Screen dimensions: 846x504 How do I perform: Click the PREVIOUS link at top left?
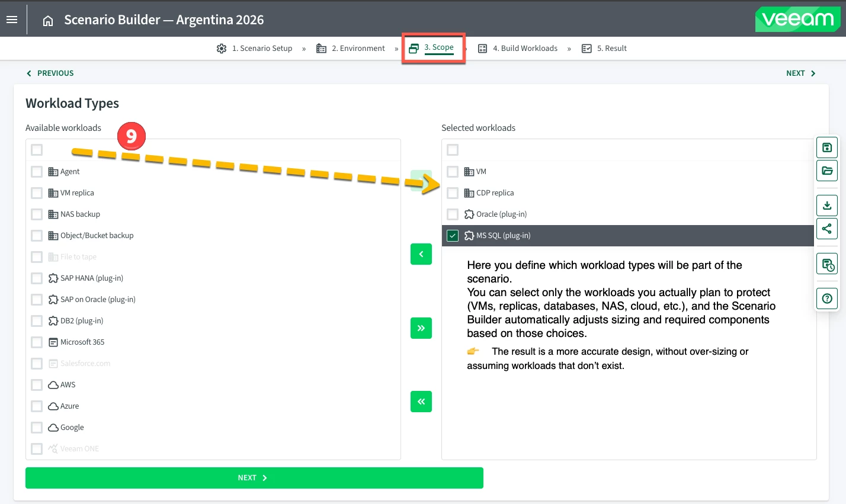50,73
